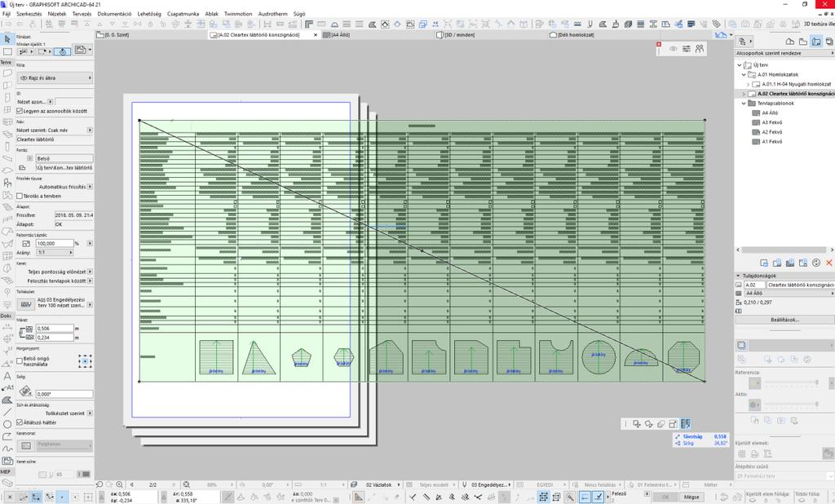Click the Project Map house icon

pyautogui.click(x=789, y=41)
